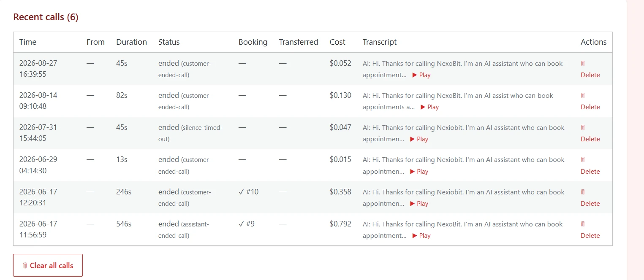This screenshot has height=280, width=644.
Task: Click the $0.130 cost value
Action: tap(340, 95)
